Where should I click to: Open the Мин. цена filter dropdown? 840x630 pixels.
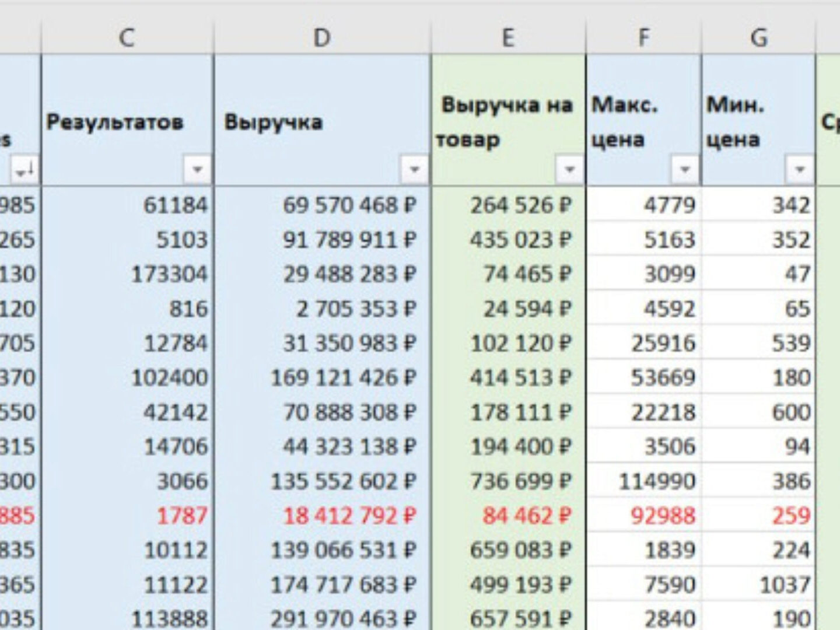800,170
